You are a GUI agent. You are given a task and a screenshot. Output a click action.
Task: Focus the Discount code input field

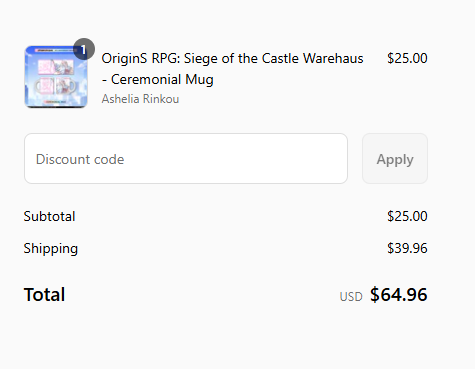pos(186,159)
